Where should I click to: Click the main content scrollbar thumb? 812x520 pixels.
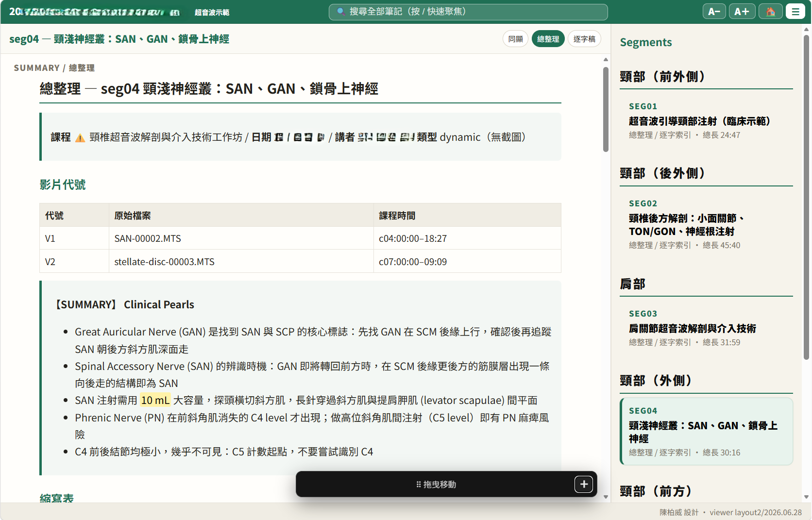point(606,109)
